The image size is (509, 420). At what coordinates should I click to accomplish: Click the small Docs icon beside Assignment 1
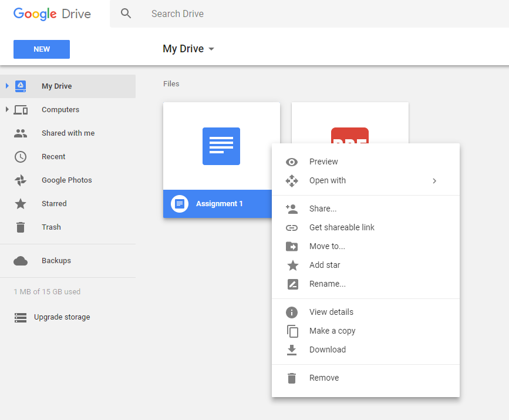point(180,204)
